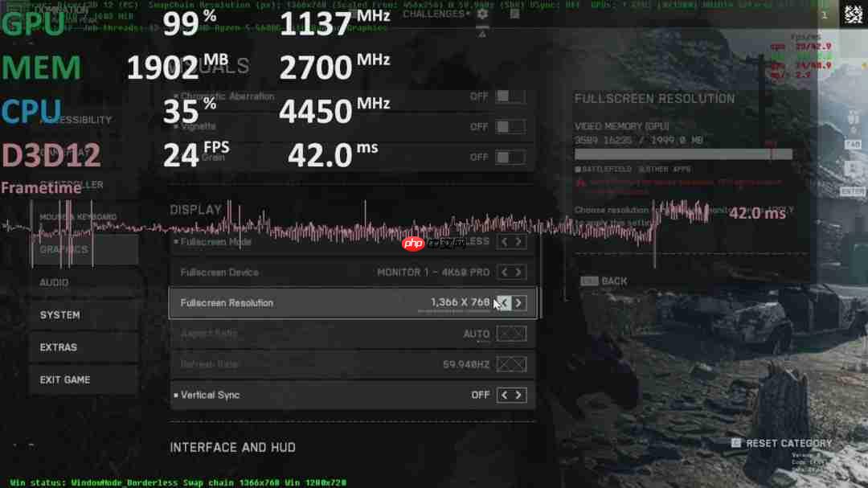The height and width of the screenshot is (488, 868).
Task: Turn on the Vignette switch
Action: coord(510,126)
